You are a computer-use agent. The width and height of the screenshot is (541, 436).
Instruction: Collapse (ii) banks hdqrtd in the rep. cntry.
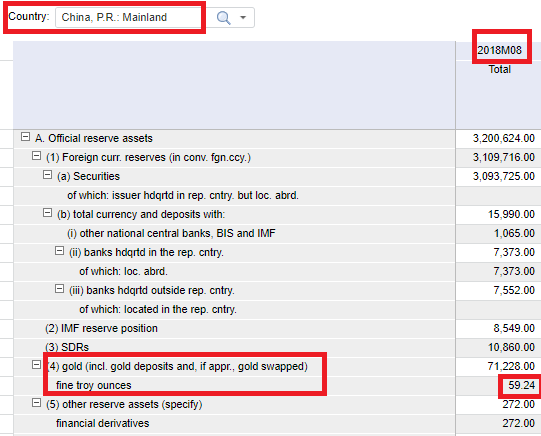[59, 250]
